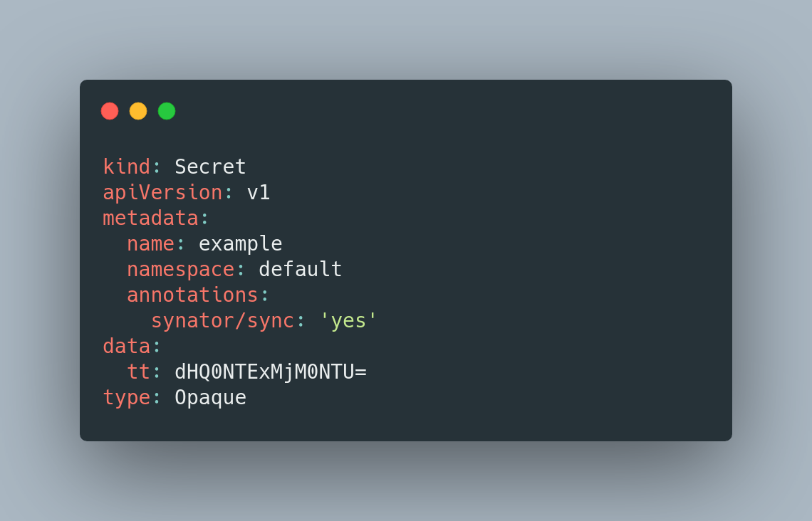The image size is (812, 521).
Task: Click the apiVersion key
Action: coord(162,192)
